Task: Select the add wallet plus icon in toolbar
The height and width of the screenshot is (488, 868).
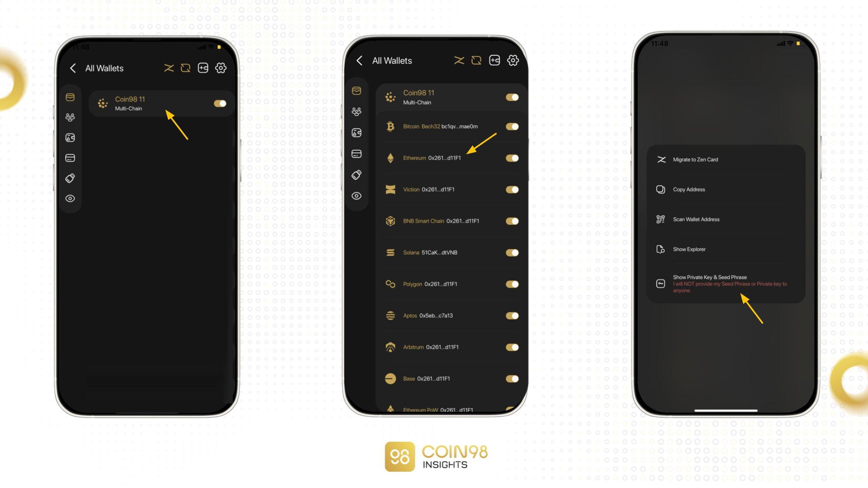Action: (203, 68)
